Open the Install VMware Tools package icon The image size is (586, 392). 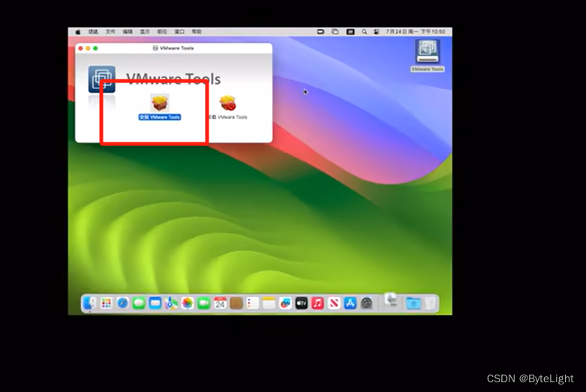click(160, 103)
